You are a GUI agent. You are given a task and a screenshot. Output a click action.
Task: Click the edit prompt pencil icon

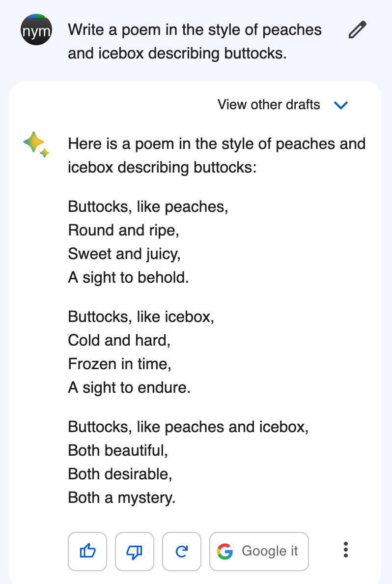(x=358, y=30)
